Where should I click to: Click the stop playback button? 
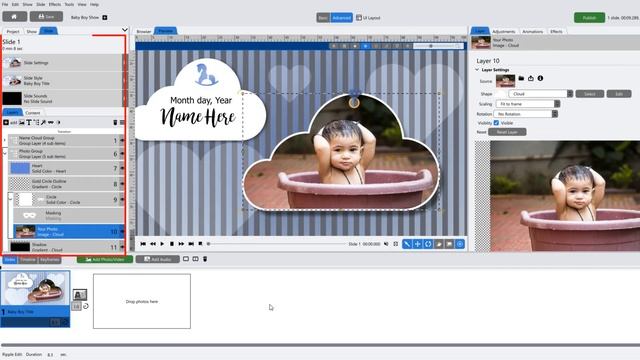tap(172, 244)
